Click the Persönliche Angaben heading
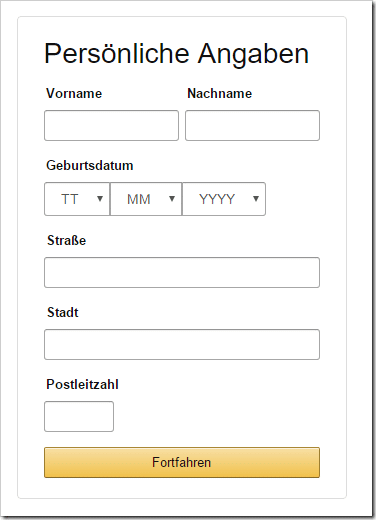 click(x=177, y=54)
